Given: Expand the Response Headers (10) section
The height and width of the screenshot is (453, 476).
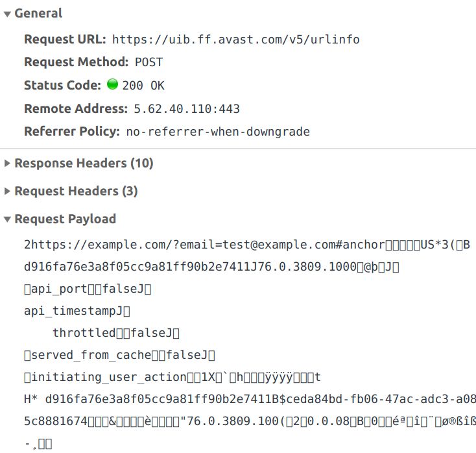Looking at the screenshot, I should point(7,164).
